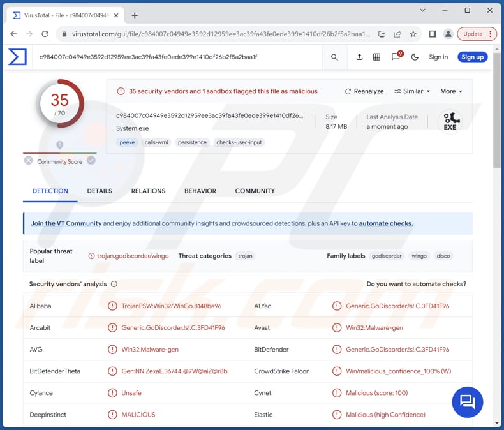Vote positive on Community Score
Viewport: 504px width, 430px height.
(x=91, y=160)
